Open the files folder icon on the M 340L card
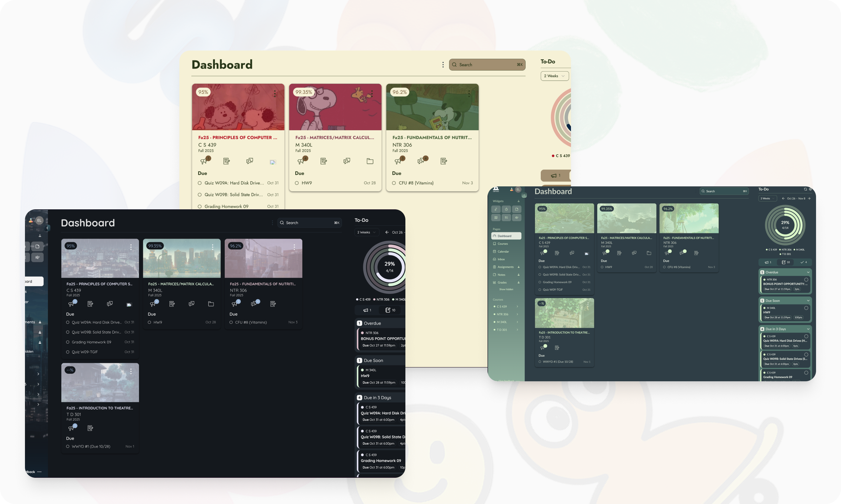Viewport: 841px width, 504px height. click(x=370, y=161)
